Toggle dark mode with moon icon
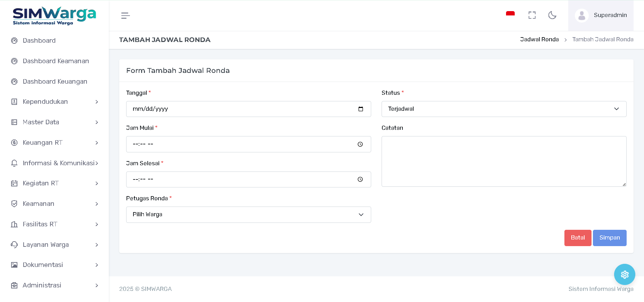This screenshot has width=644, height=302. 552,15
